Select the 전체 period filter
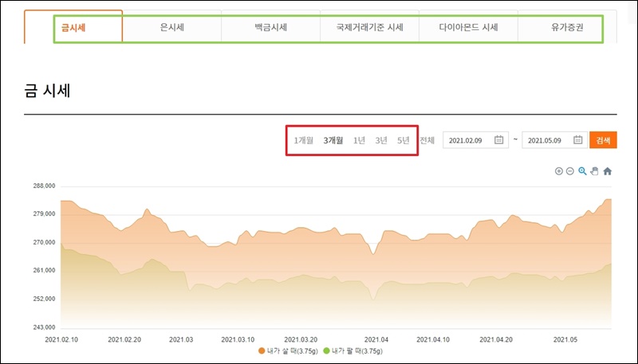This screenshot has width=638, height=364. click(x=427, y=140)
